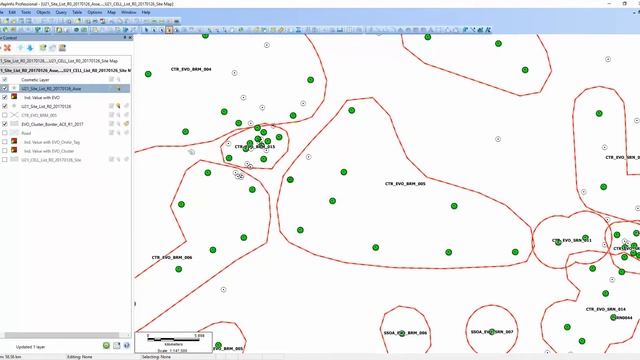Click 'Selecting: None' in status bar
640x360 pixels.
(x=156, y=357)
